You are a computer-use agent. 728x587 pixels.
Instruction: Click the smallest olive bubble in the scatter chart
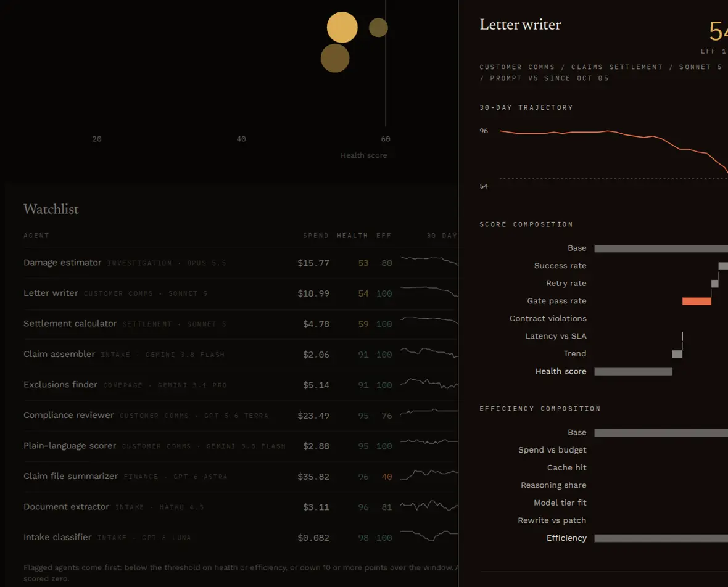(x=378, y=28)
